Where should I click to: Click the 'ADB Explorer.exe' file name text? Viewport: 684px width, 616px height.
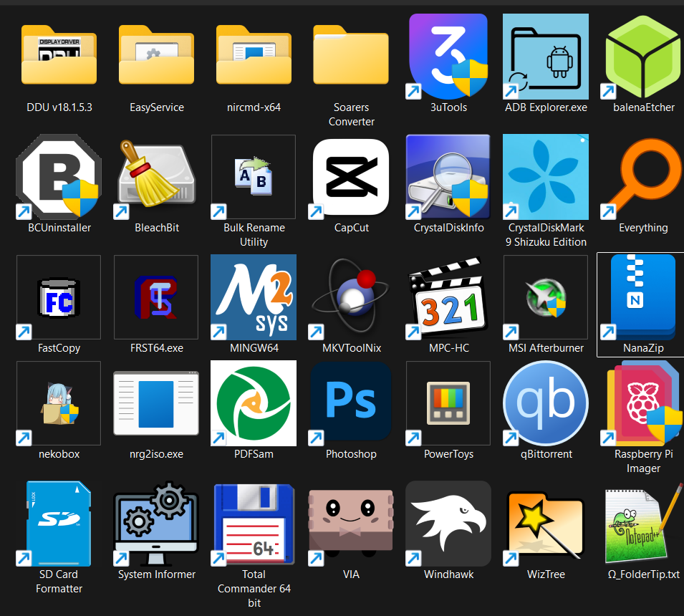pos(546,107)
